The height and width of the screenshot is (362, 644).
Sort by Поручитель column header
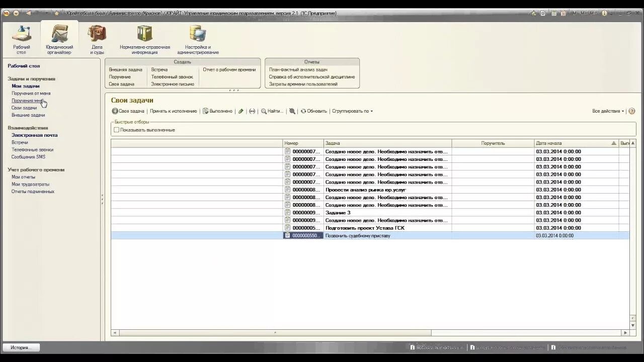493,143
